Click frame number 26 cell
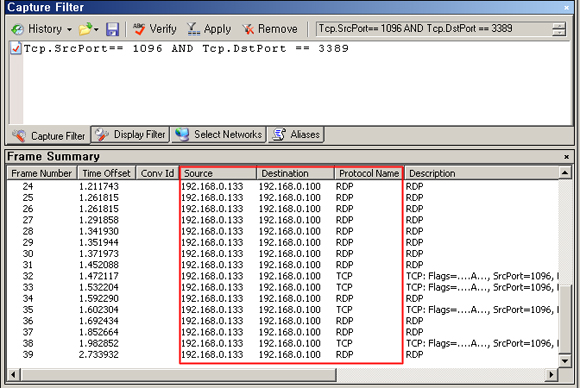This screenshot has width=580, height=388. click(x=28, y=209)
